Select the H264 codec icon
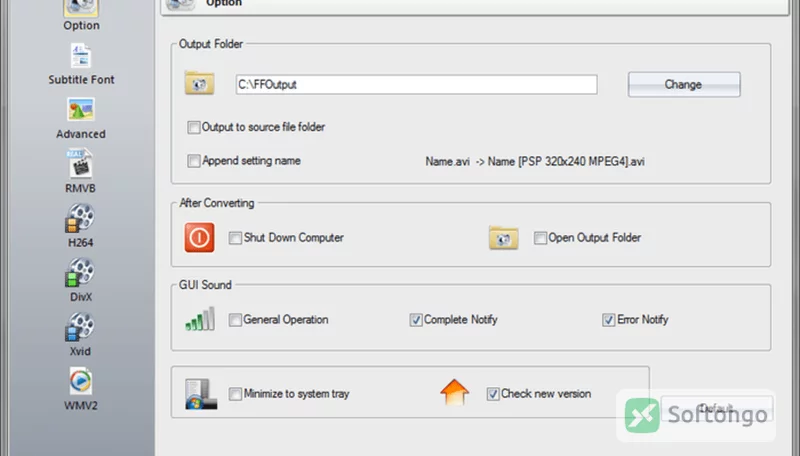Screen dimensions: 800x456 [80, 218]
